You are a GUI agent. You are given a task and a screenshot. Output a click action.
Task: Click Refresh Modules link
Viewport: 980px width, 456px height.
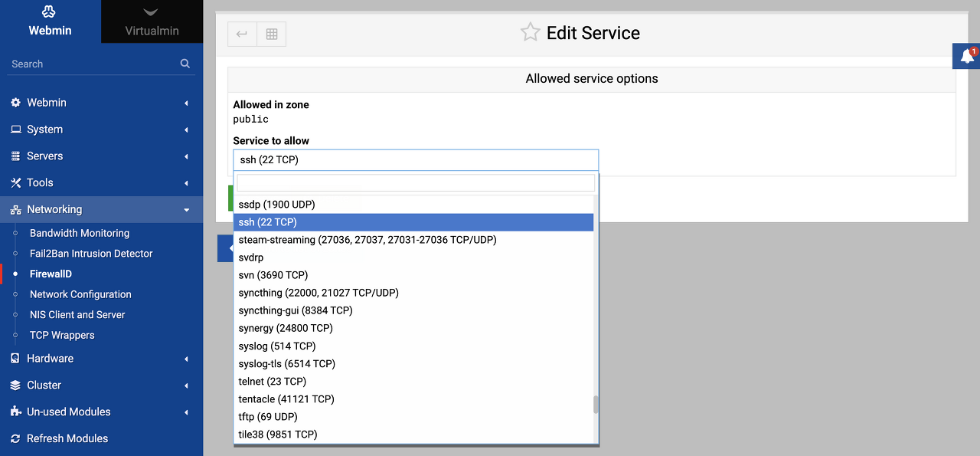[x=67, y=438]
